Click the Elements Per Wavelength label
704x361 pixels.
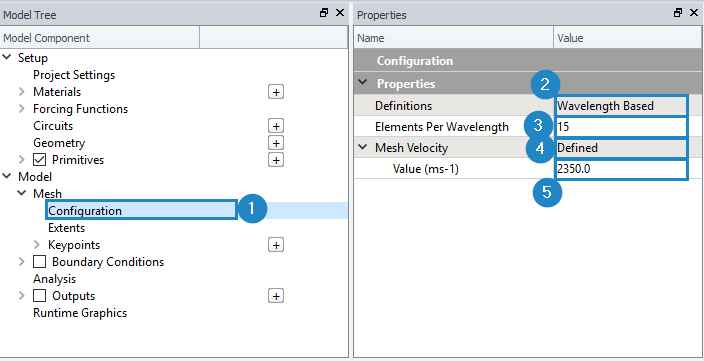pyautogui.click(x=442, y=127)
